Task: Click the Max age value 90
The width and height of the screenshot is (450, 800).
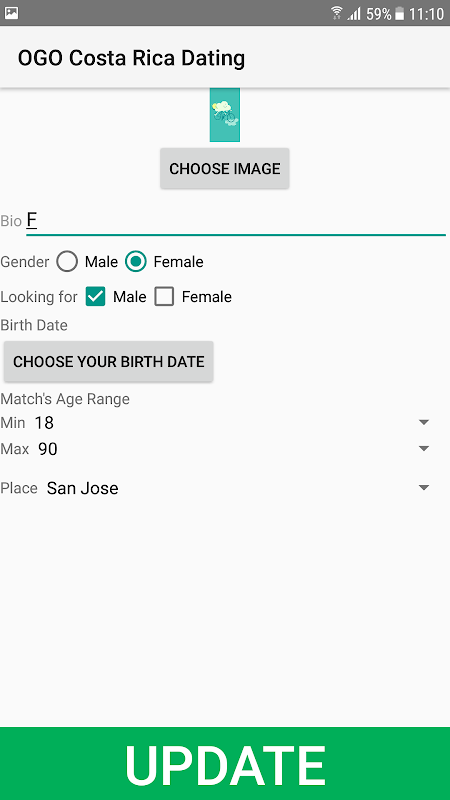Action: [48, 449]
